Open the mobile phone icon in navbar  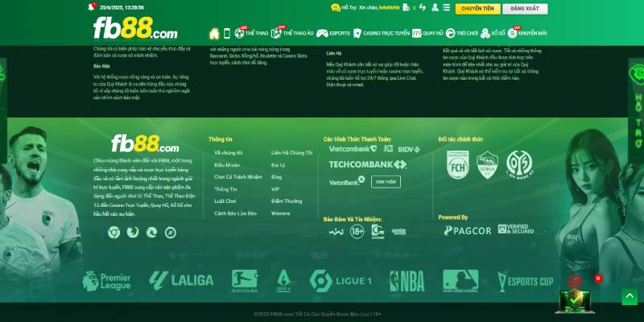[x=227, y=33]
